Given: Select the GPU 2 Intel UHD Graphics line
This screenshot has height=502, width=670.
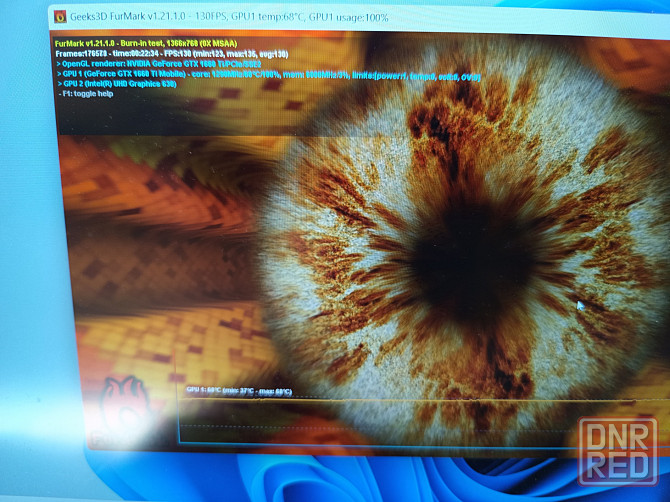Looking at the screenshot, I should click(132, 84).
